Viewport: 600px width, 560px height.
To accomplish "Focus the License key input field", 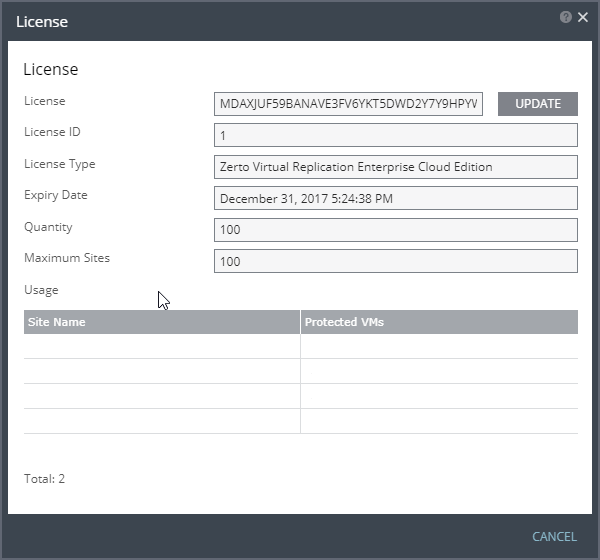I will (348, 104).
